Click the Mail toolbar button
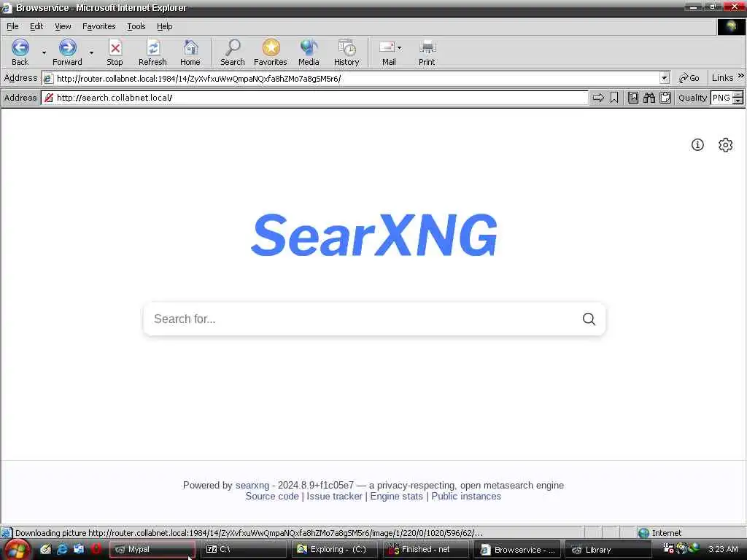This screenshot has width=747, height=560. coord(387,52)
